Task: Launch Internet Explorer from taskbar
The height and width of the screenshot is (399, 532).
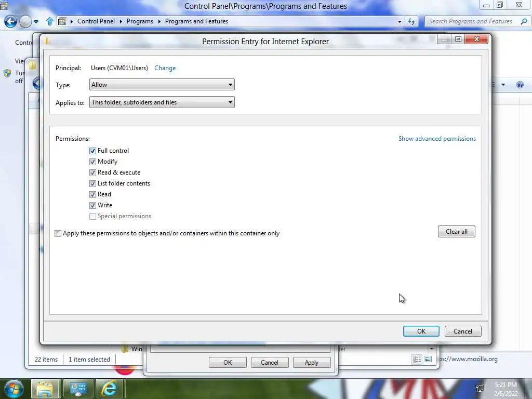Action: click(x=109, y=389)
